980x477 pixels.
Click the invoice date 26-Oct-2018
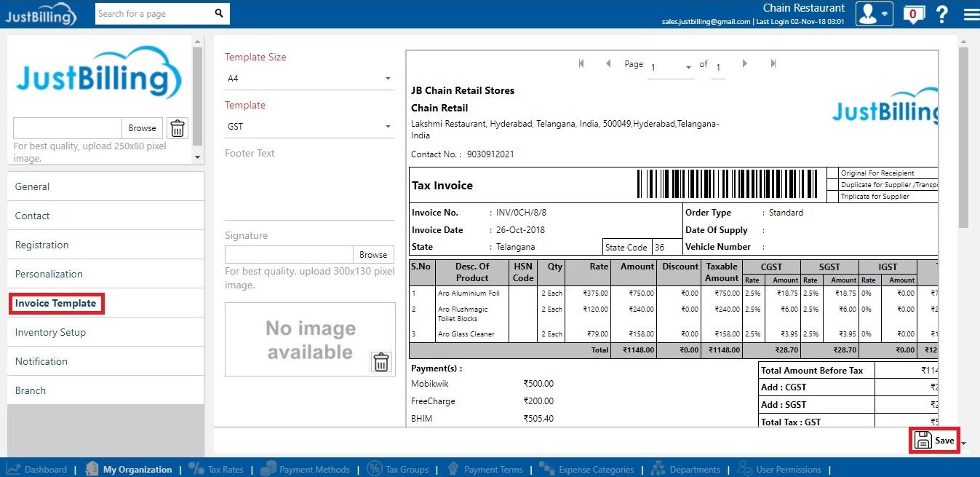coord(521,230)
